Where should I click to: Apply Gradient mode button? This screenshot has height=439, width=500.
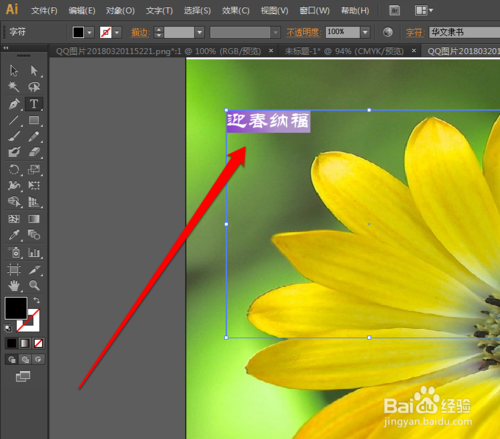[x=25, y=343]
